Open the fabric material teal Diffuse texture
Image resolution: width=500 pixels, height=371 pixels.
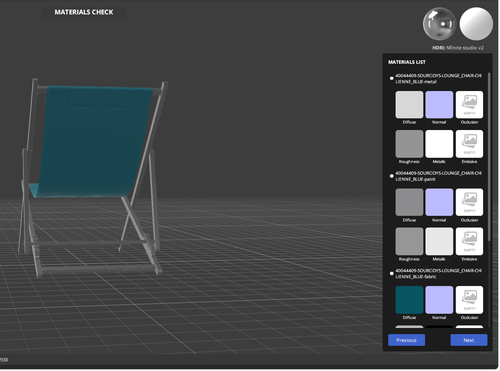[x=409, y=300]
